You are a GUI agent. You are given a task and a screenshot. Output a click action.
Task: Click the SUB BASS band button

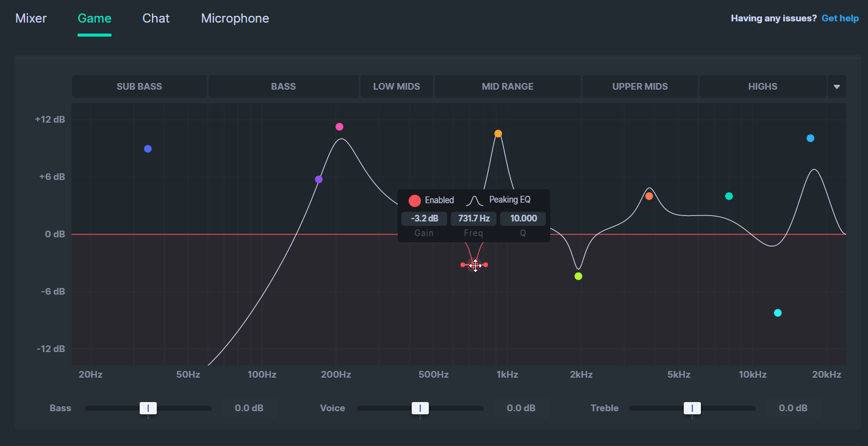[139, 87]
